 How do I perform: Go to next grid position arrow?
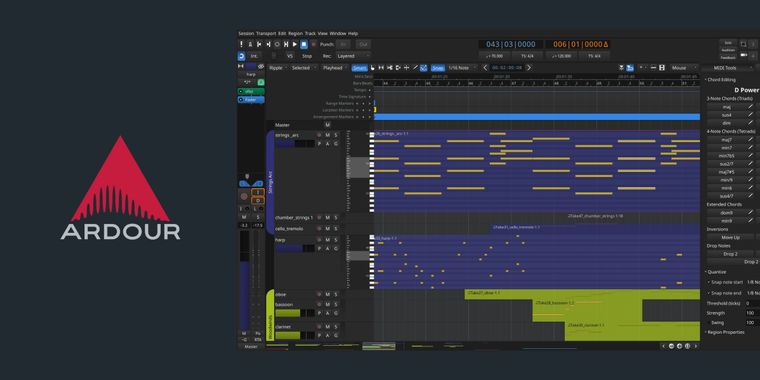point(529,68)
